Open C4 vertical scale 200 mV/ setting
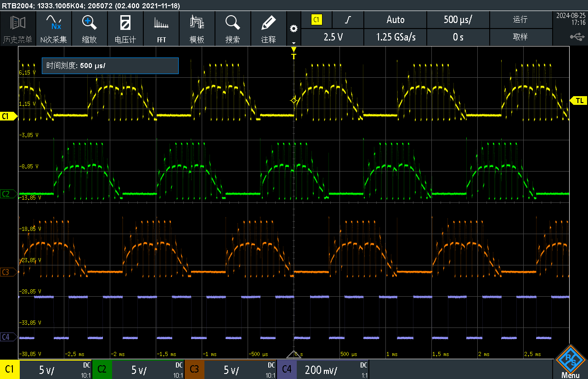The image size is (588, 379). click(x=321, y=370)
